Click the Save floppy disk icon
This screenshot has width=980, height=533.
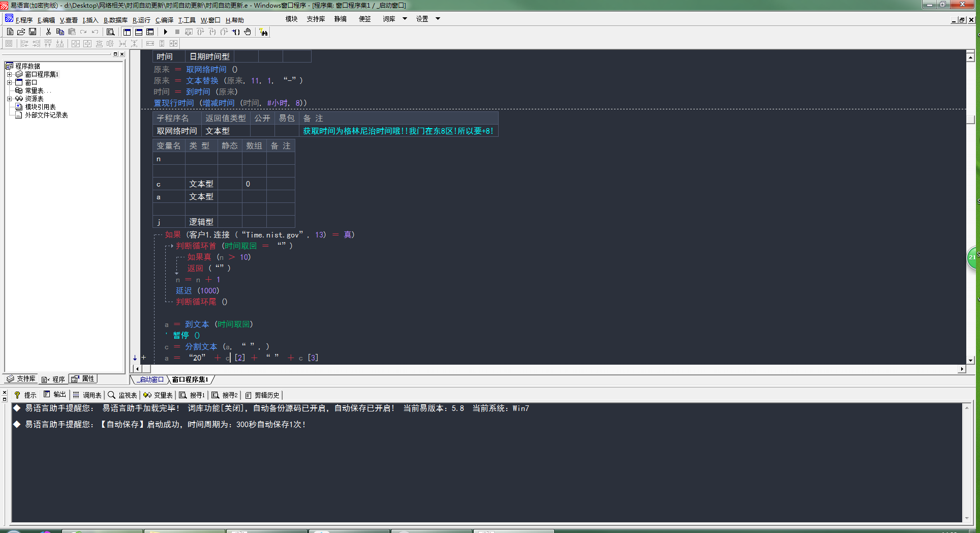click(x=33, y=32)
